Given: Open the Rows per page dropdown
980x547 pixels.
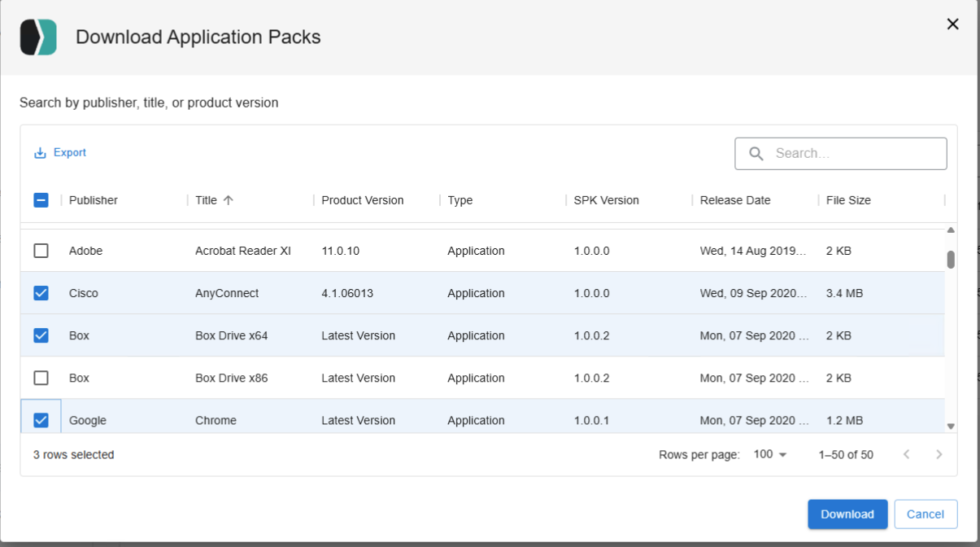Looking at the screenshot, I should tap(770, 454).
